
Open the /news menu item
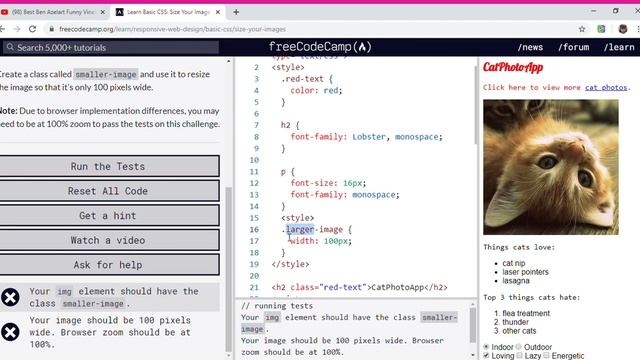(530, 47)
